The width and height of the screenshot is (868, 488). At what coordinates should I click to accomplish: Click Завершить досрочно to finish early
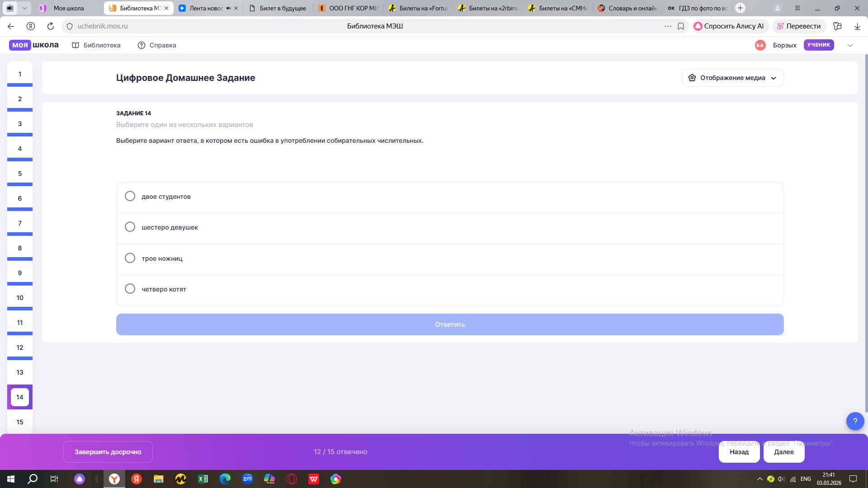tap(108, 452)
